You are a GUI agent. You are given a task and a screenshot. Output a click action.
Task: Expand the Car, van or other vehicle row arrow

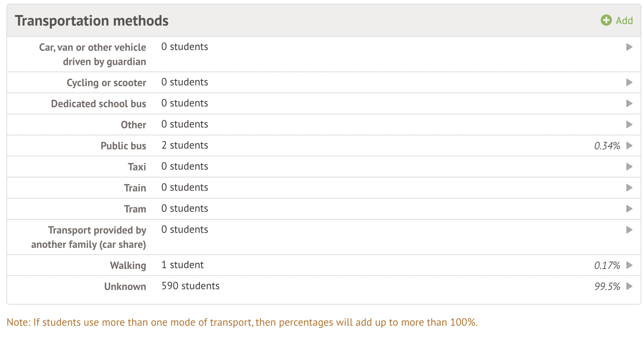coord(629,47)
